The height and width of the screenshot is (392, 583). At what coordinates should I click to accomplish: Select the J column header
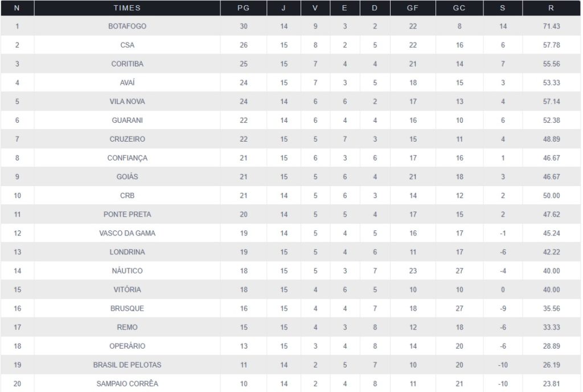pos(284,8)
